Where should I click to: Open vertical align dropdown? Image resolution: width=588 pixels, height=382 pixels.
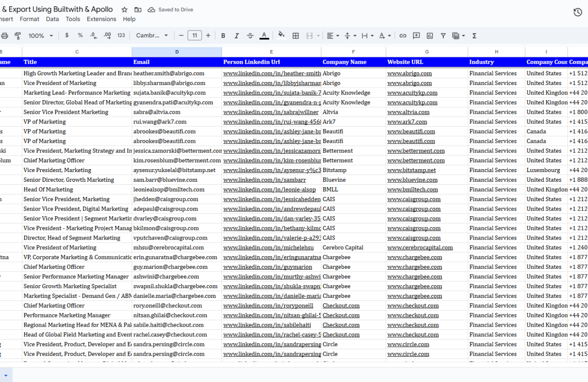point(350,35)
